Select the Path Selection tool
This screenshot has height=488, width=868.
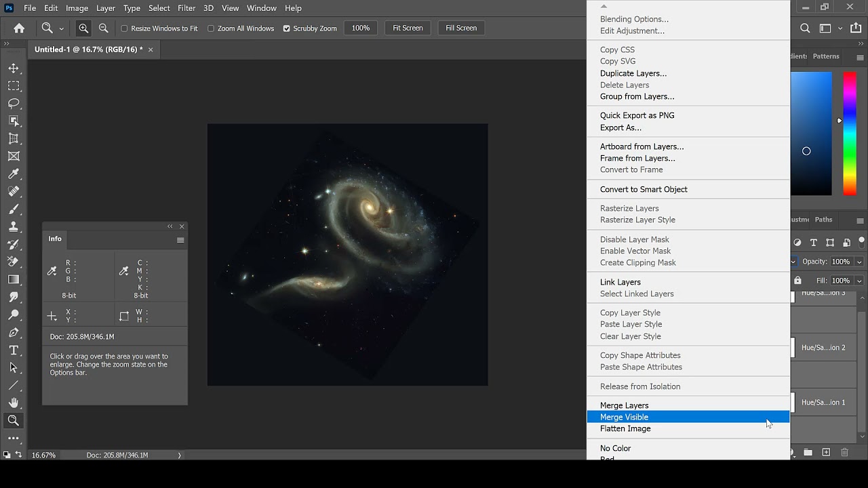pos(14,367)
